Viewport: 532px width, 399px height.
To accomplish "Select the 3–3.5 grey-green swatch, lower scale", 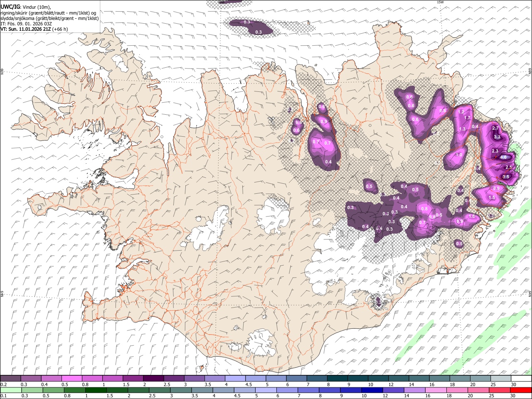I will tap(180, 390).
